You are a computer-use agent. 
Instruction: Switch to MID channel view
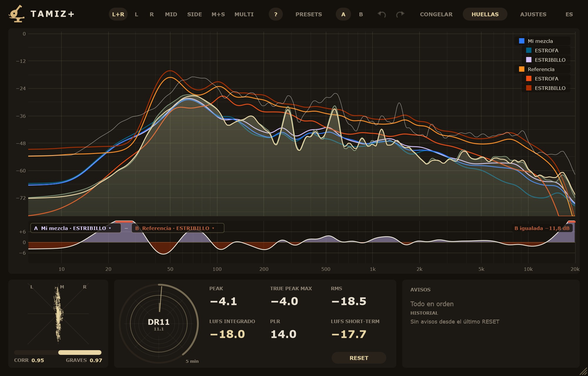click(x=171, y=14)
